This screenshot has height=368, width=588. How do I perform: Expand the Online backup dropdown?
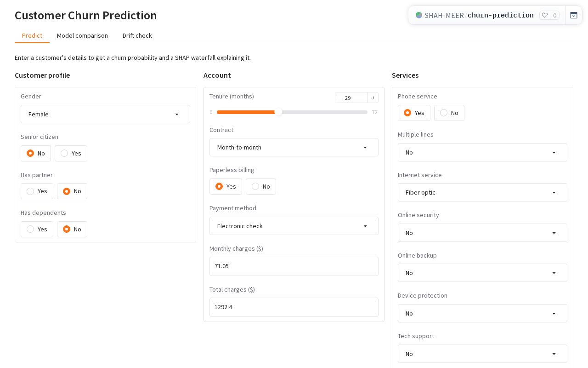(x=482, y=273)
